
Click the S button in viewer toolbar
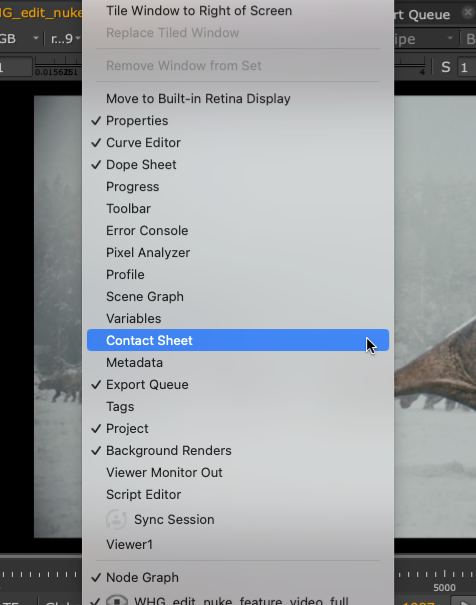(x=446, y=67)
